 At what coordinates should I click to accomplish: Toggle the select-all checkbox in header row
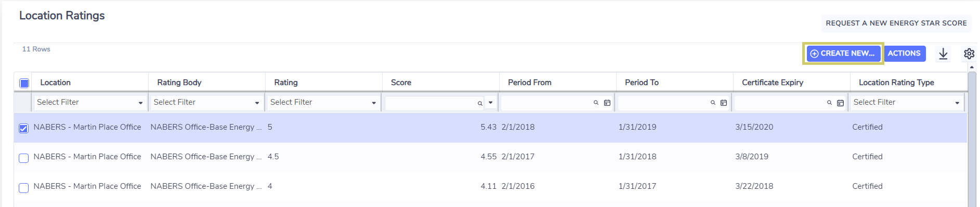pyautogui.click(x=24, y=83)
